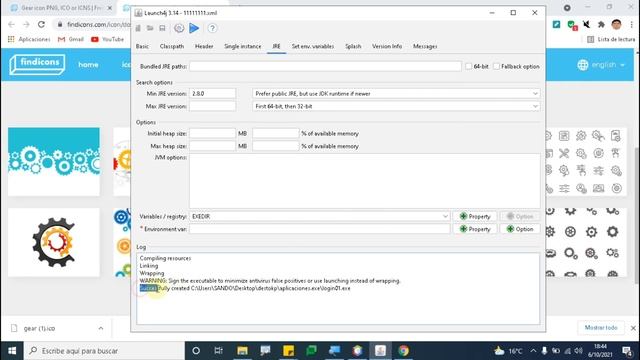Click the blue Test wrapper play icon

tap(194, 28)
